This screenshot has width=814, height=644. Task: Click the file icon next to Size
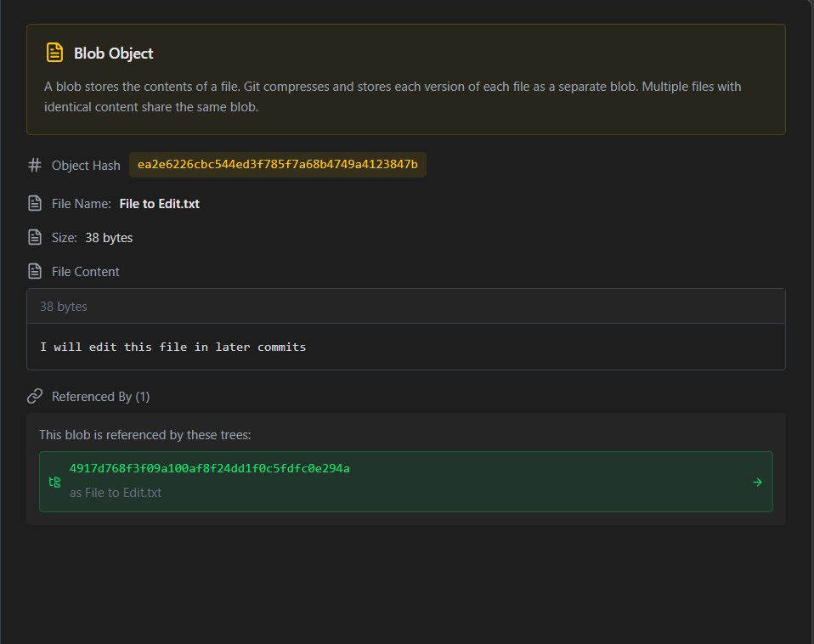tap(35, 237)
